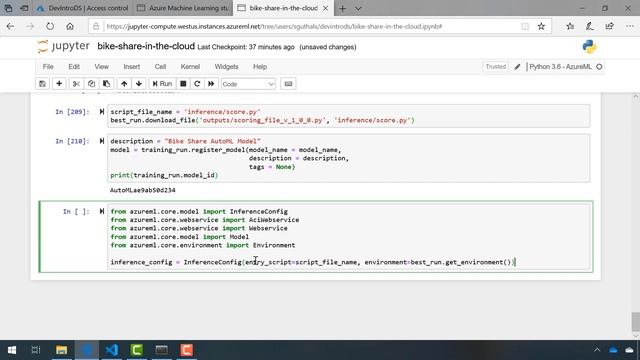Set tabs aside icon in browser
Image resolution: width=640 pixels, height=360 pixels.
(24, 8)
